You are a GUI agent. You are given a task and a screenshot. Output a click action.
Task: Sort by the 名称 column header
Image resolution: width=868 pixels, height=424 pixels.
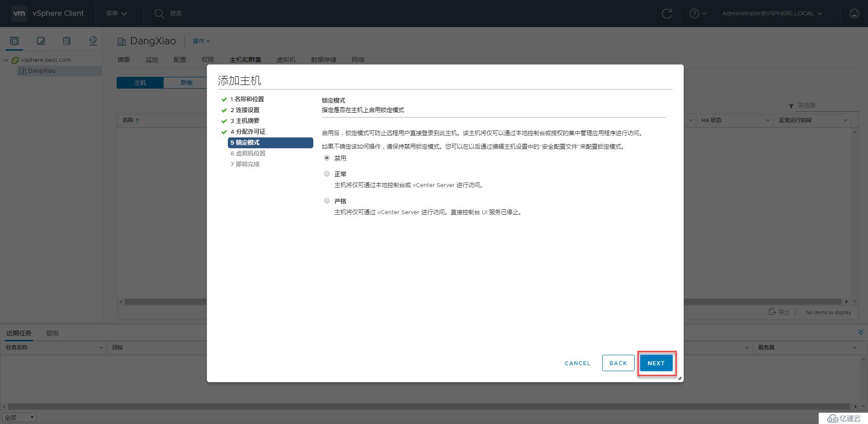(128, 120)
